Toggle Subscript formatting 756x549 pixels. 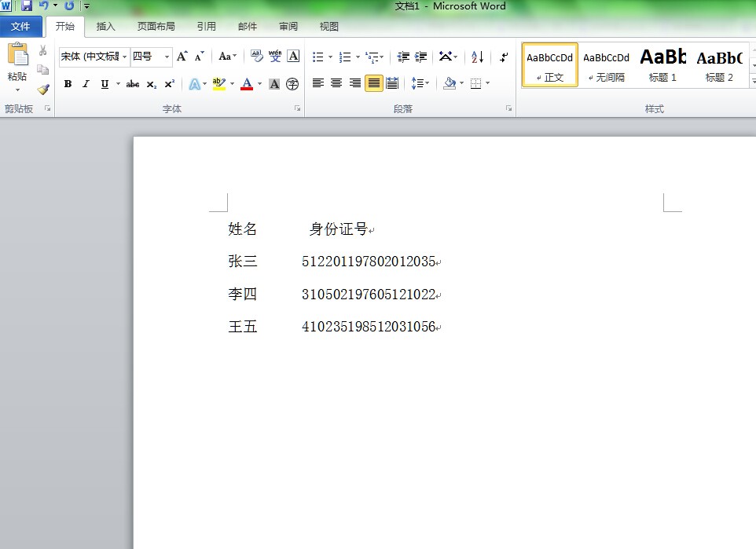pyautogui.click(x=152, y=84)
